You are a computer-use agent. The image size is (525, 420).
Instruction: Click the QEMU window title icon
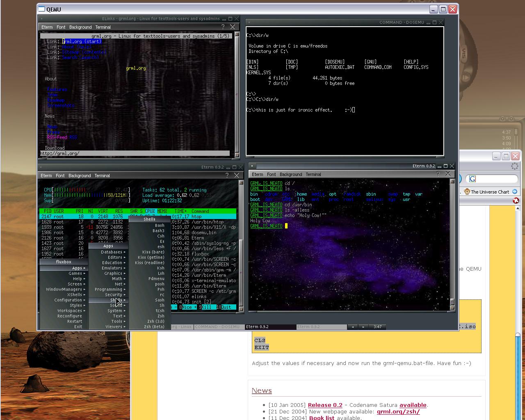[41, 9]
